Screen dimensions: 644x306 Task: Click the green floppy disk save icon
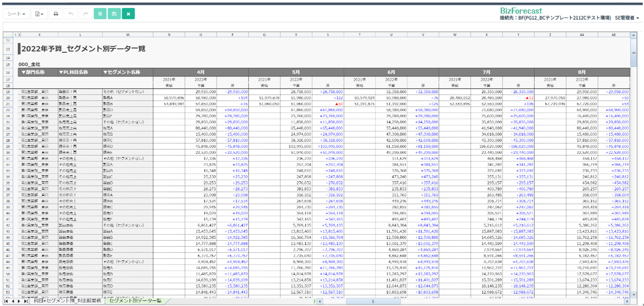(114, 14)
